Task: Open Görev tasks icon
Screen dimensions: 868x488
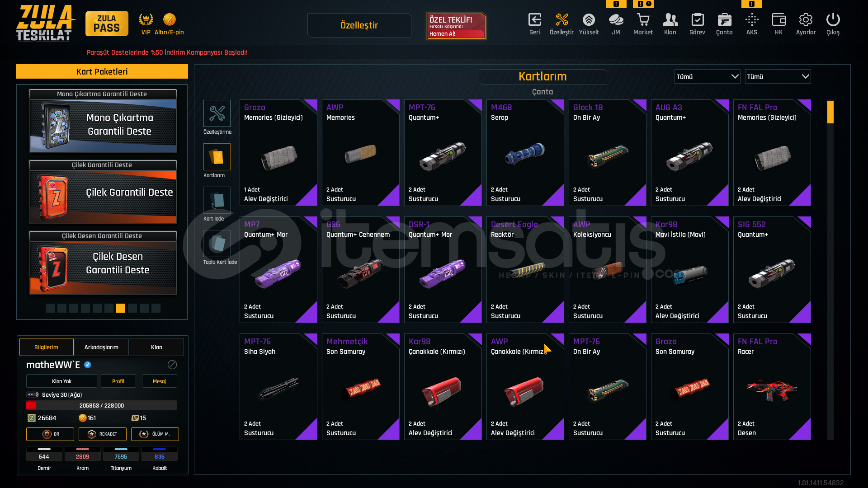Action: pos(697,20)
